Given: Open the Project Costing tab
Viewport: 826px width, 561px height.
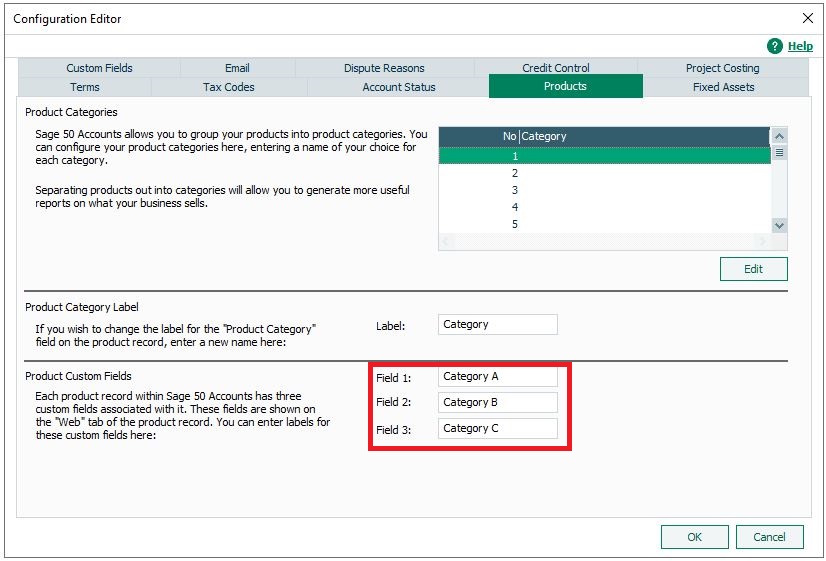Looking at the screenshot, I should tap(722, 68).
